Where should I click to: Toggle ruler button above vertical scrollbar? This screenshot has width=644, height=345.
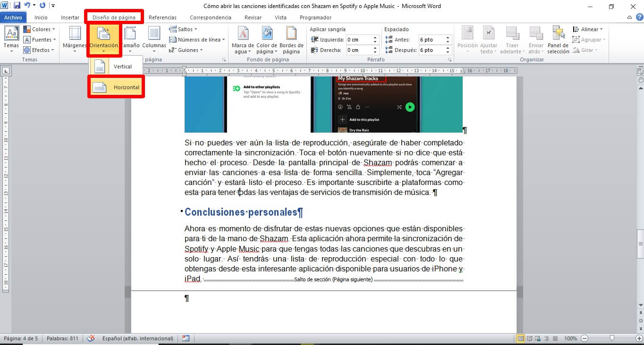coord(640,72)
